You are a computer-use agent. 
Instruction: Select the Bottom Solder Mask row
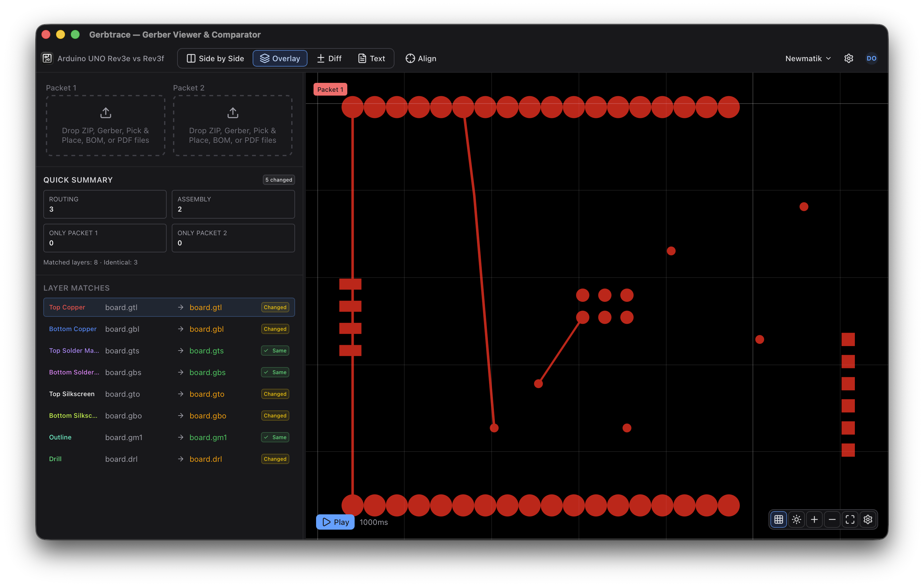tap(169, 373)
